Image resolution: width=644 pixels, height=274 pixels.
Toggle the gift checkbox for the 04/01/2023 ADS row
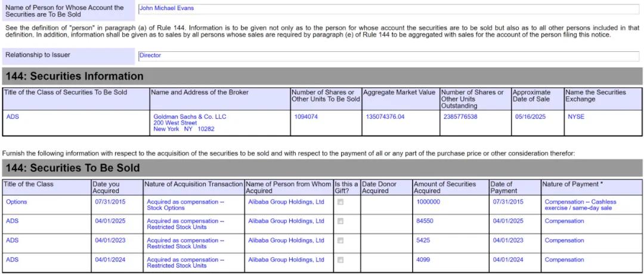tap(340, 241)
